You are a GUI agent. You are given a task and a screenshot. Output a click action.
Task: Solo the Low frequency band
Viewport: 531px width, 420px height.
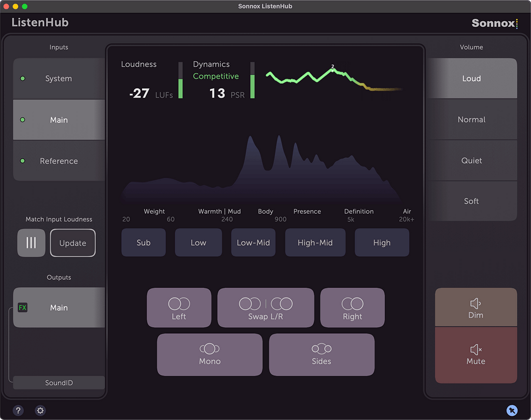(199, 243)
